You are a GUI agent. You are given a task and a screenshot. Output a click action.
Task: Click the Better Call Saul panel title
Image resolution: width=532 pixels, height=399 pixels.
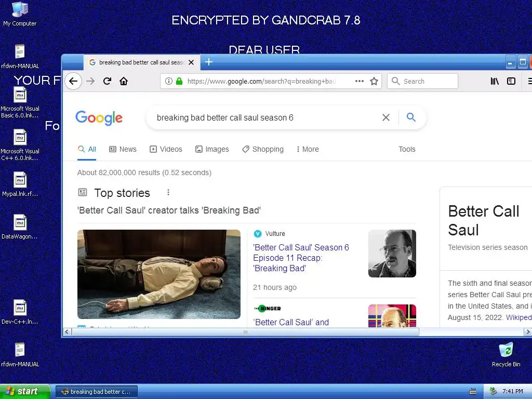coord(484,220)
